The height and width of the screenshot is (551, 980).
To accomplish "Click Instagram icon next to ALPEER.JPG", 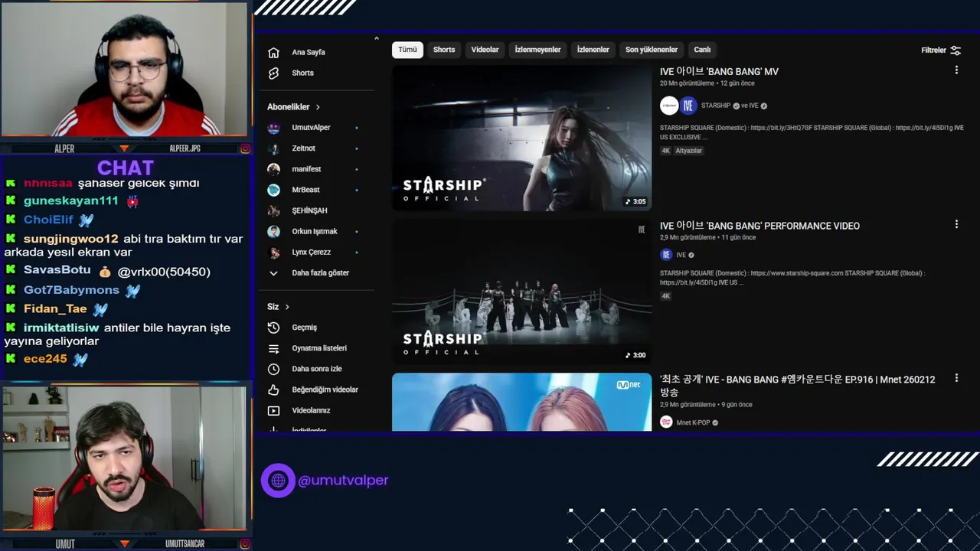I will click(x=245, y=148).
